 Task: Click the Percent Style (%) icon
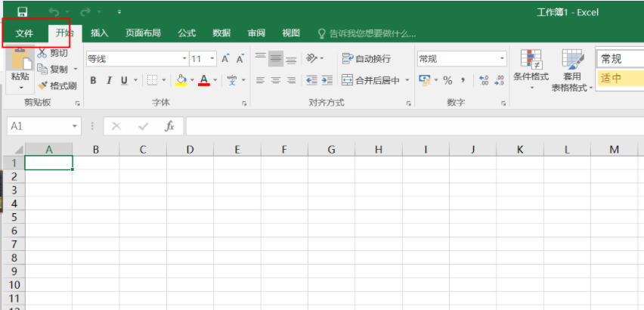tap(447, 80)
